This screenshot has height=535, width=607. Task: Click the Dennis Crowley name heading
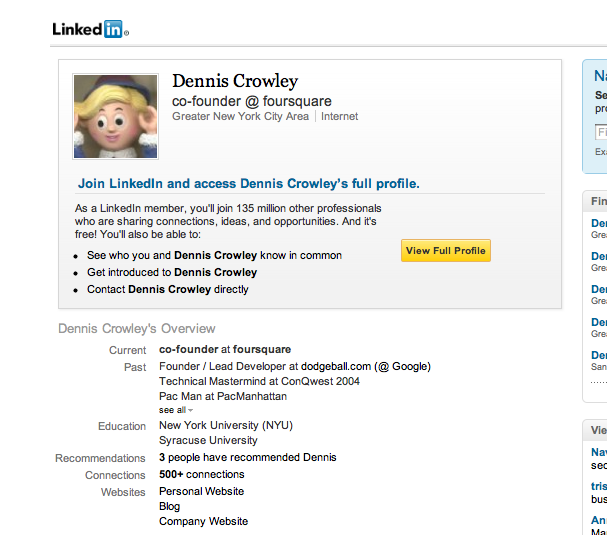(235, 82)
